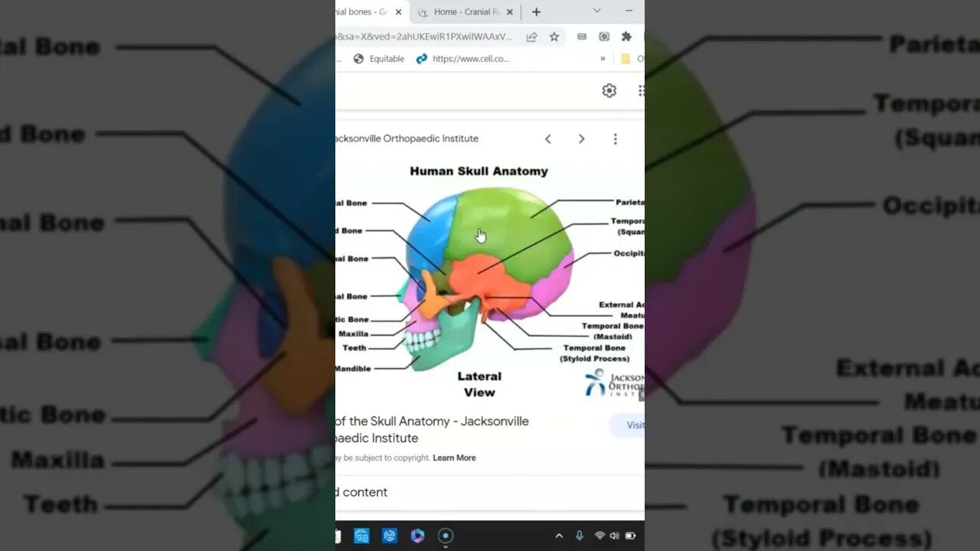Open the first browser extension icon

coord(582,37)
